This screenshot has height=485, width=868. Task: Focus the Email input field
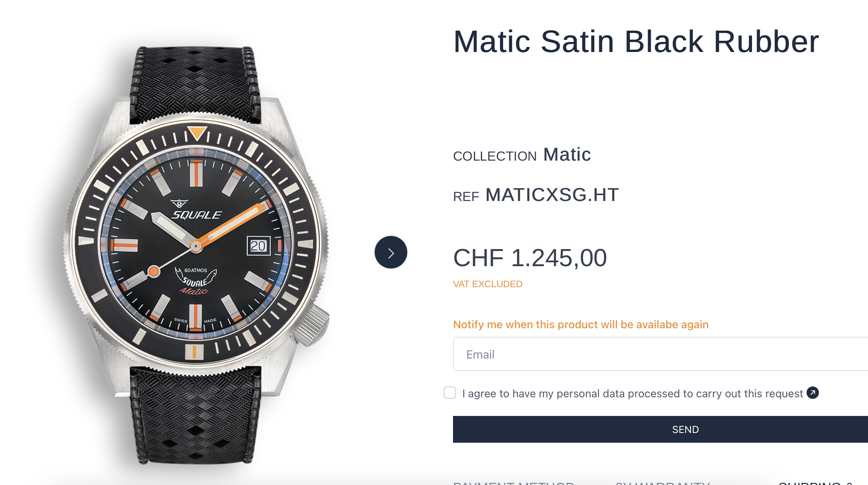pyautogui.click(x=659, y=354)
